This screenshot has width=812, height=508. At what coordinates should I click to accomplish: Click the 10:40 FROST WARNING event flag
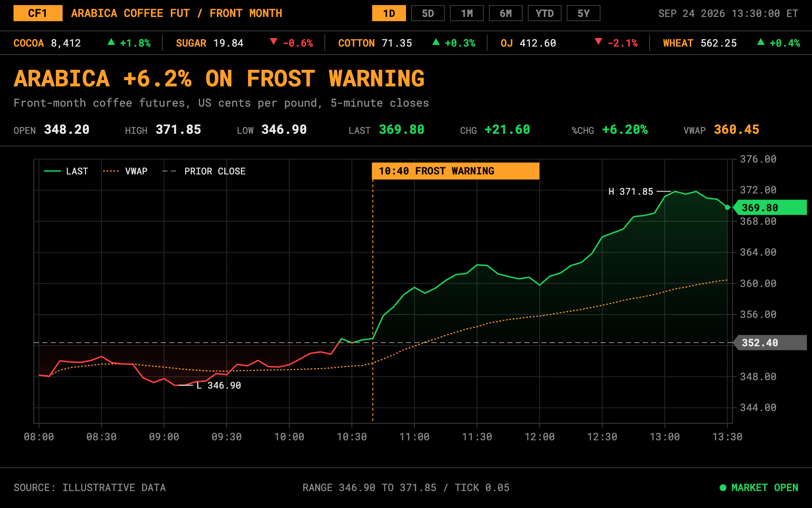455,171
